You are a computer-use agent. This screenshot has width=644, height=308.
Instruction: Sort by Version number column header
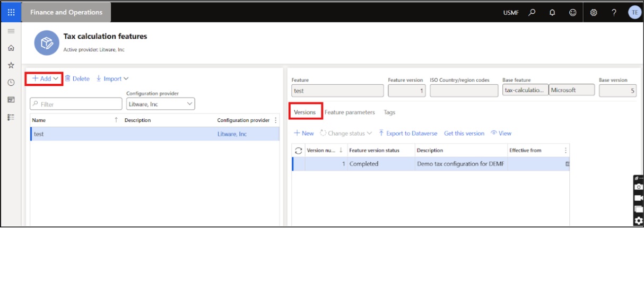[325, 151]
